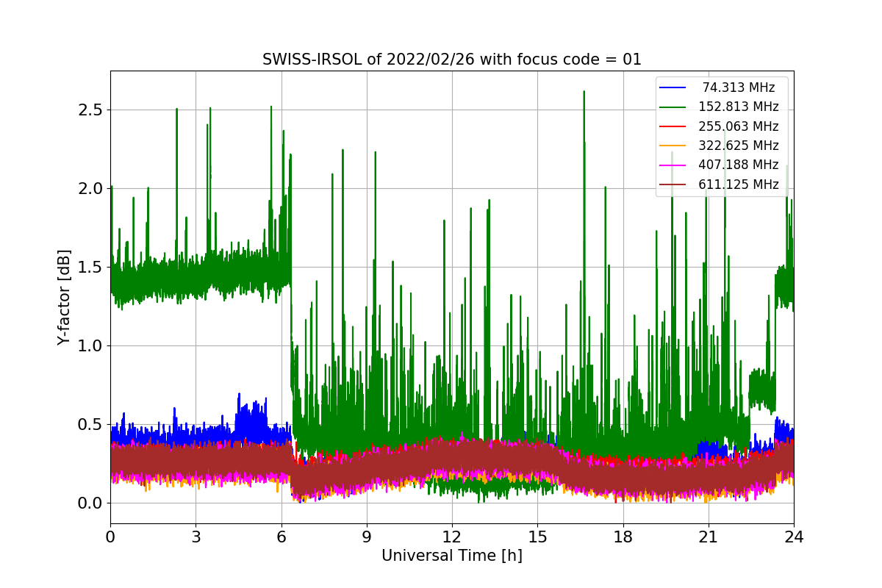Select the 407.188 MHz legend label
This screenshot has width=882, height=588.
pyautogui.click(x=739, y=165)
